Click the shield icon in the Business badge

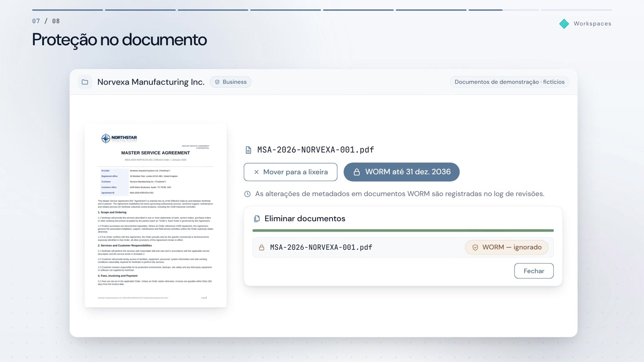coord(217,82)
